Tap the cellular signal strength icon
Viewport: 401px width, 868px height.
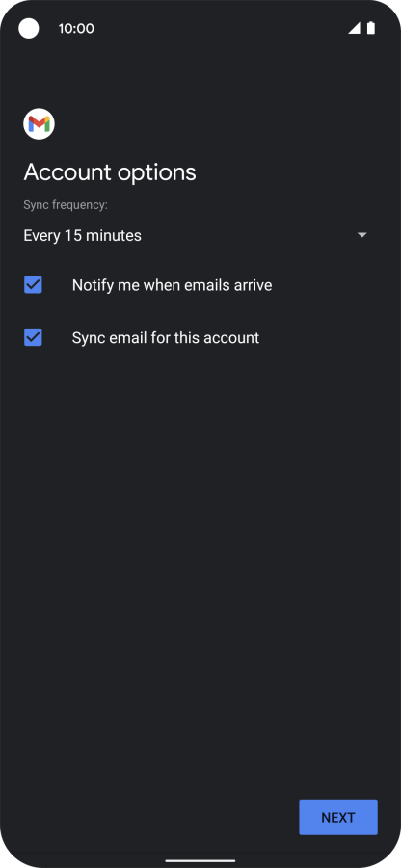[x=354, y=28]
